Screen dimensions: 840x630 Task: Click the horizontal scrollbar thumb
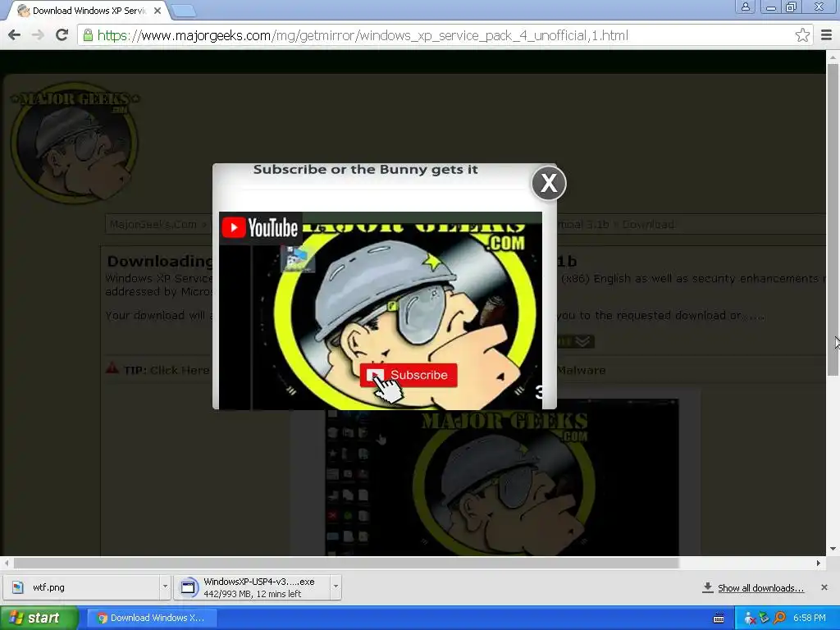coord(346,563)
